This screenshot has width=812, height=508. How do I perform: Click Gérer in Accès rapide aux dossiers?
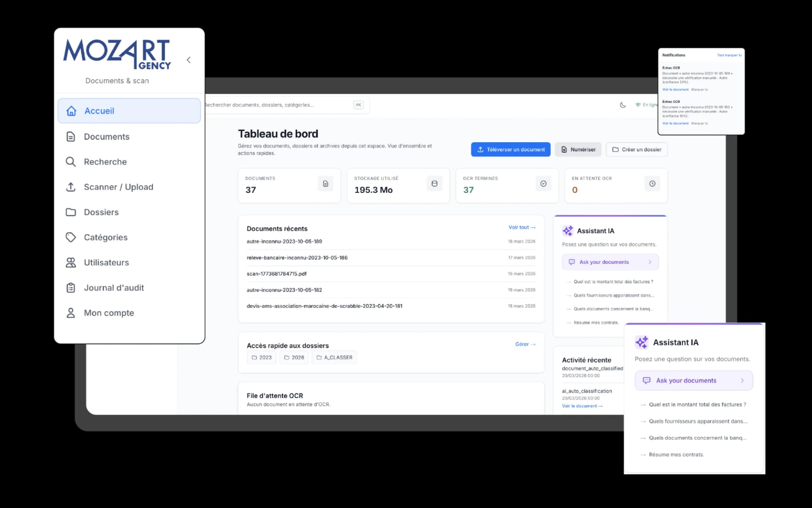pyautogui.click(x=525, y=344)
